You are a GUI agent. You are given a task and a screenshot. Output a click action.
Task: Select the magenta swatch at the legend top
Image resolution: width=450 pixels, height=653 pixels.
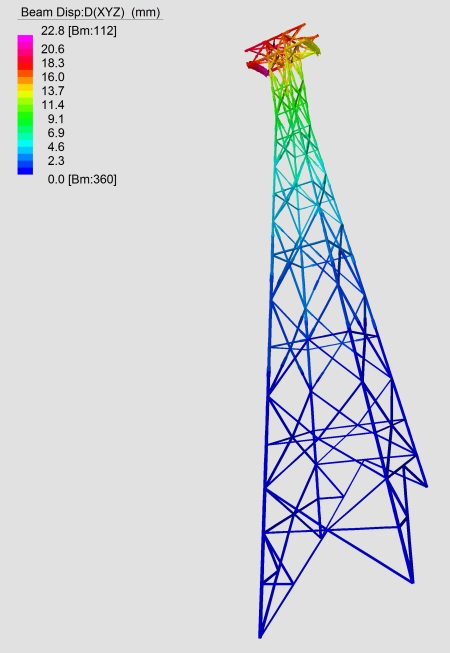(x=25, y=42)
